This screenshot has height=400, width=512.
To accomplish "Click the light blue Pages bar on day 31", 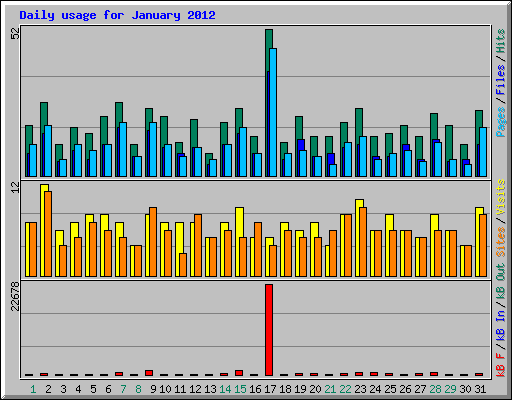I will [x=483, y=152].
